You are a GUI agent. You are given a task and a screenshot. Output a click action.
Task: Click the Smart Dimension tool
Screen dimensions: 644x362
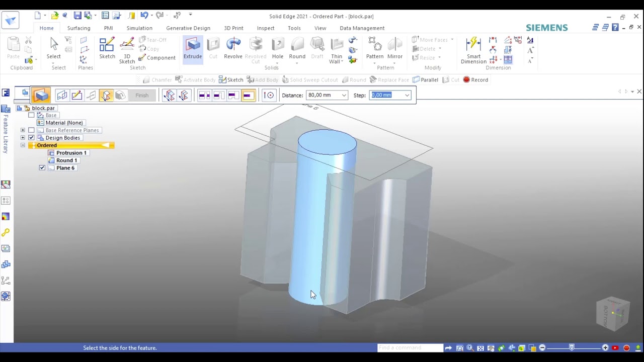pyautogui.click(x=473, y=51)
